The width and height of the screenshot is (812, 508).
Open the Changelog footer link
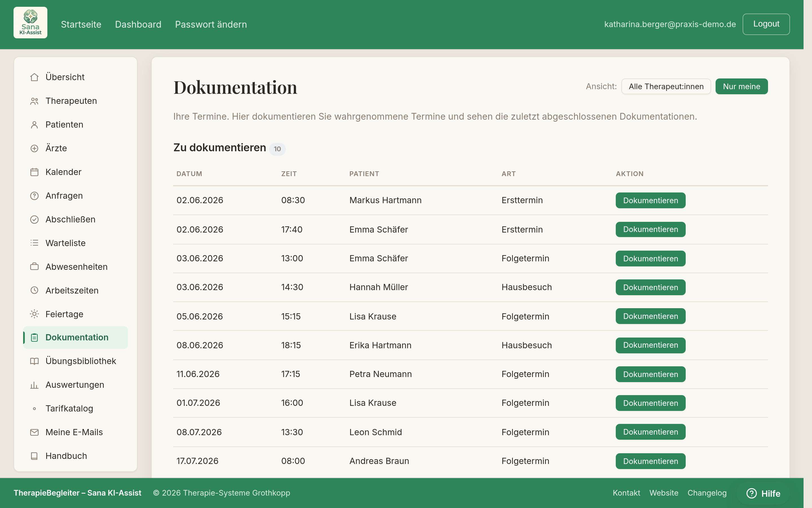point(707,493)
